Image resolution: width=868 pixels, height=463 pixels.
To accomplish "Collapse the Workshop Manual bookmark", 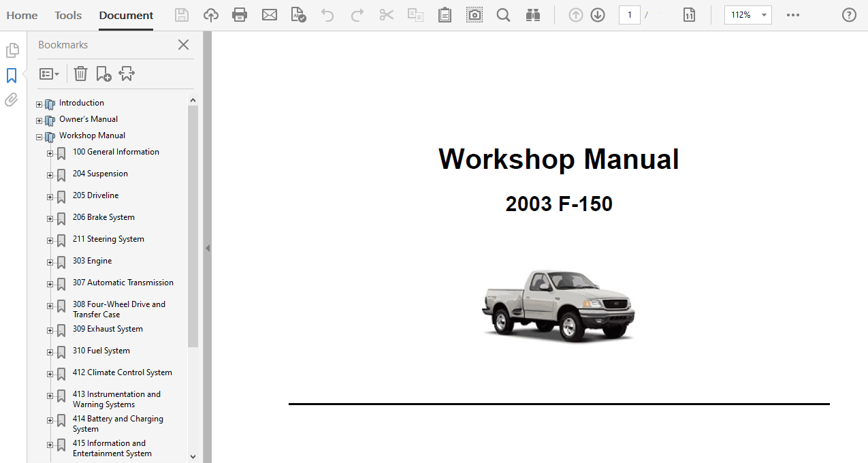I will pos(39,137).
